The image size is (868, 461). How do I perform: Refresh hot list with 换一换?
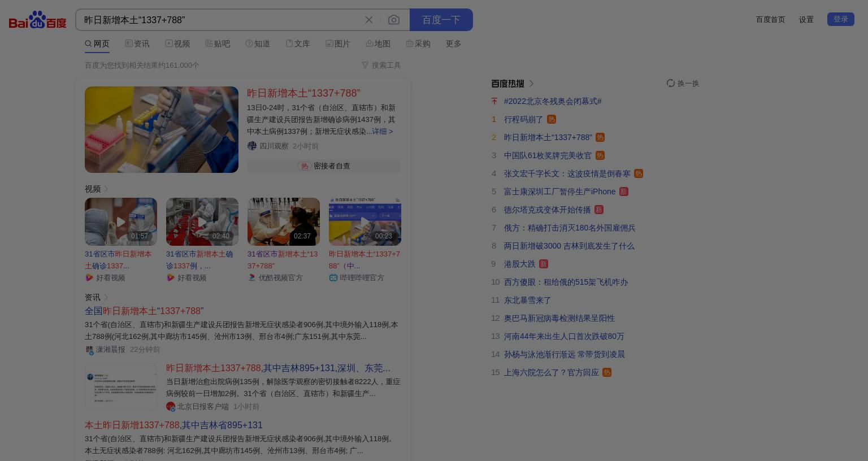(683, 83)
